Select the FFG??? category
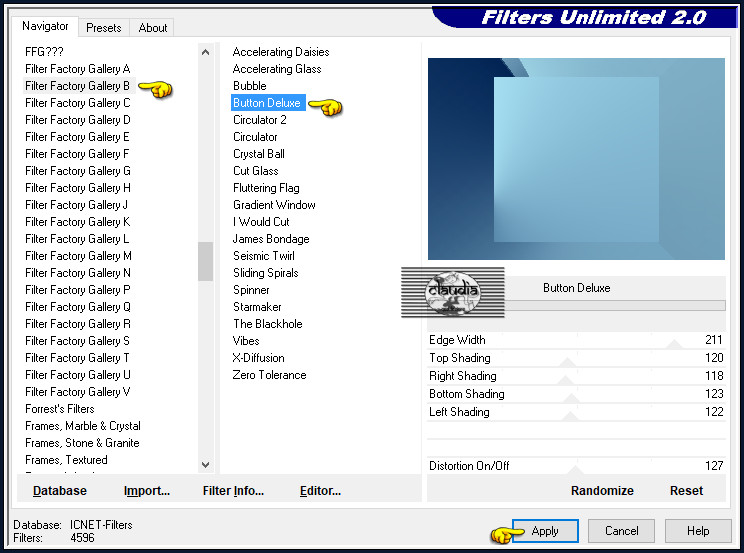The height and width of the screenshot is (553, 744). pyautogui.click(x=44, y=52)
